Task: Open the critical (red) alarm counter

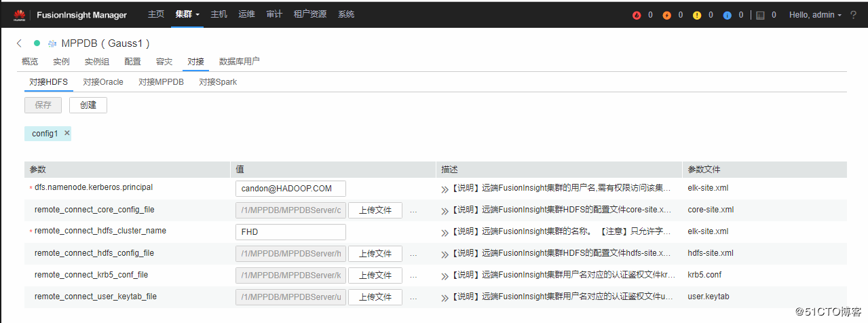Action: [x=637, y=15]
